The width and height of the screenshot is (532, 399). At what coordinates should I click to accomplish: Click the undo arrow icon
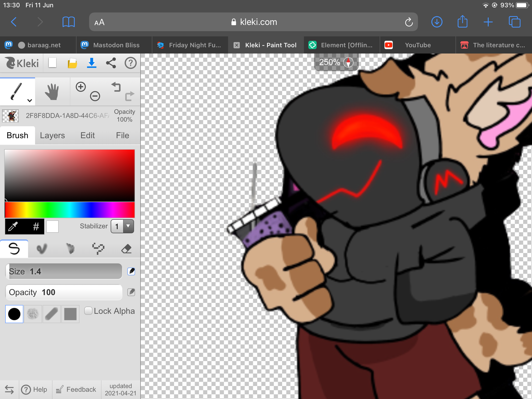[116, 87]
